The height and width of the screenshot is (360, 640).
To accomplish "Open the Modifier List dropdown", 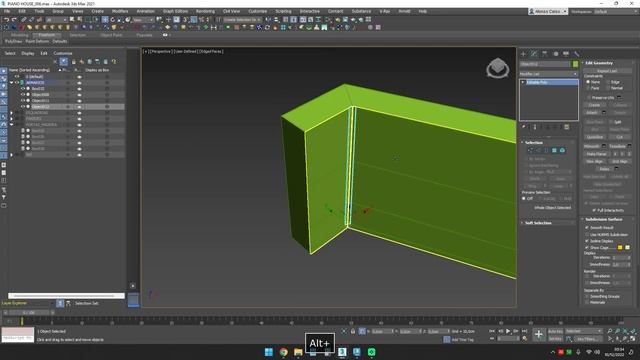I will 549,74.
